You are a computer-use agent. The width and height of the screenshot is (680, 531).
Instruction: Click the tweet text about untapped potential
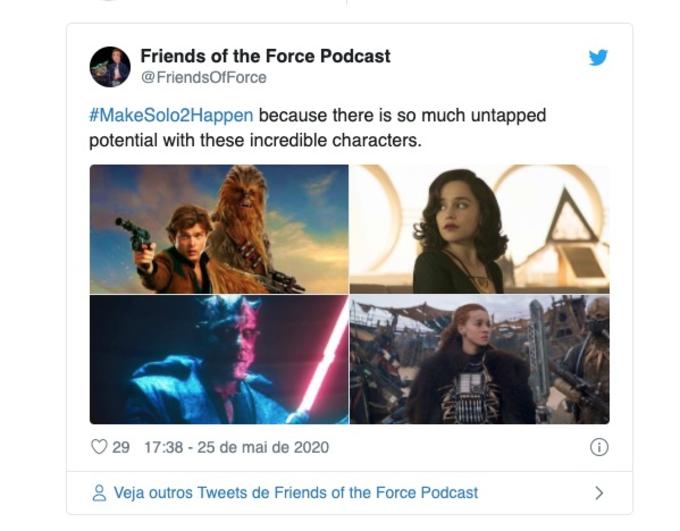coord(317,128)
